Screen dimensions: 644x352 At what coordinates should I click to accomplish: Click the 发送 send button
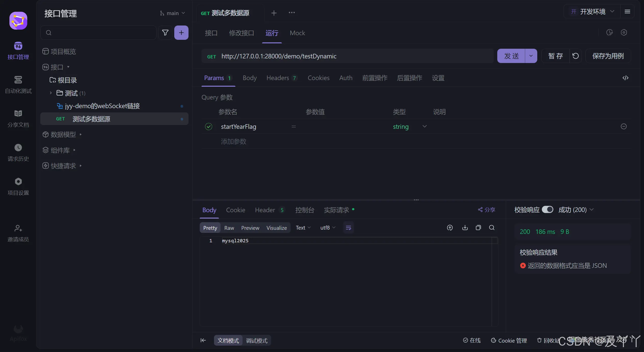pyautogui.click(x=511, y=56)
